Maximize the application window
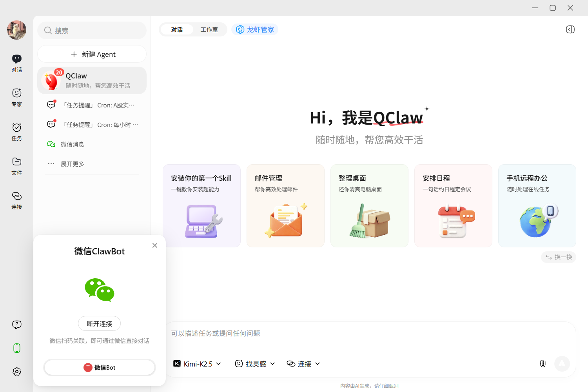Image resolution: width=588 pixels, height=392 pixels. pos(553,8)
